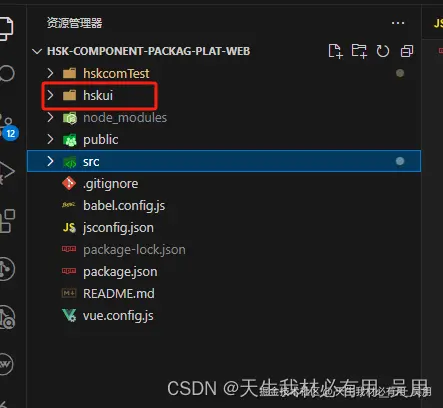443x408 pixels.
Task: Click the babel icon beside babel.config.js
Action: 69,205
